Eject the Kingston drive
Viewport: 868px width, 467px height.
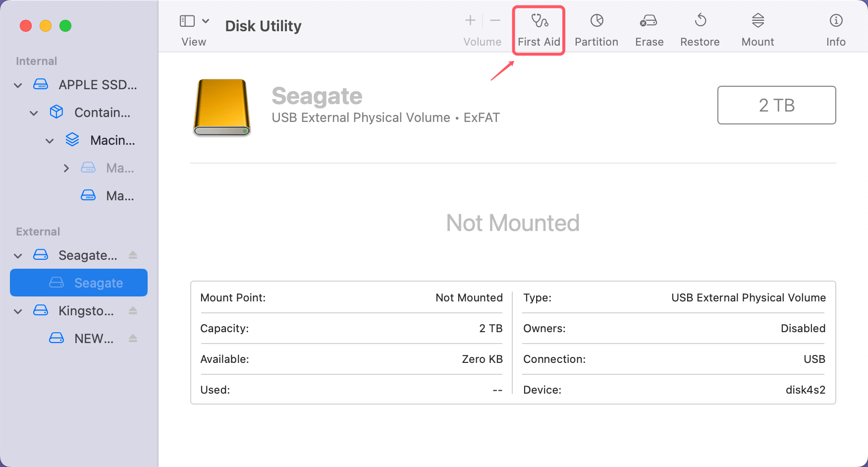tap(133, 310)
